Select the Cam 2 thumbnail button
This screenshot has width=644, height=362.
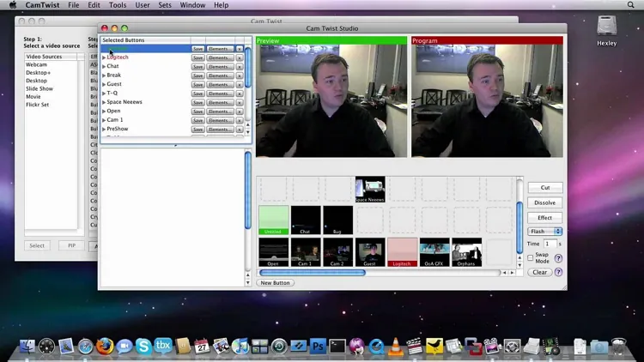(x=337, y=252)
